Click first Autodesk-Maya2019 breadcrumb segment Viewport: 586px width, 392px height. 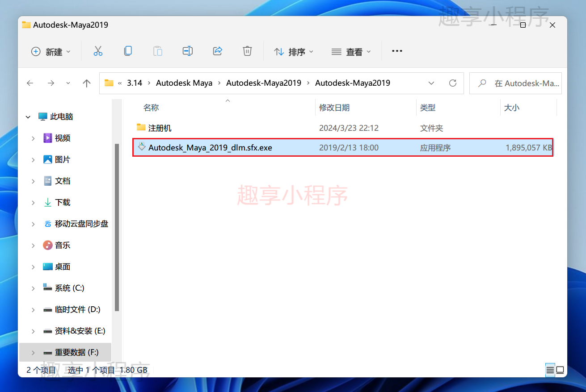click(x=264, y=83)
